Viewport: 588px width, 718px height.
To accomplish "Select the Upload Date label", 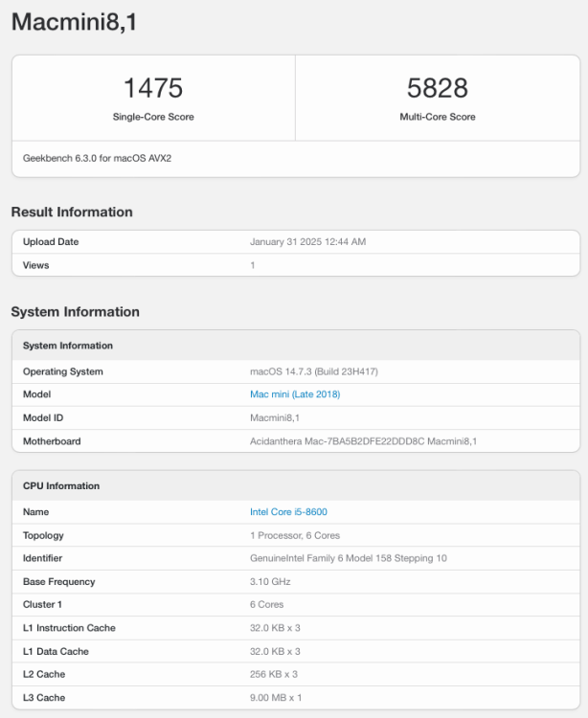I will click(x=51, y=242).
